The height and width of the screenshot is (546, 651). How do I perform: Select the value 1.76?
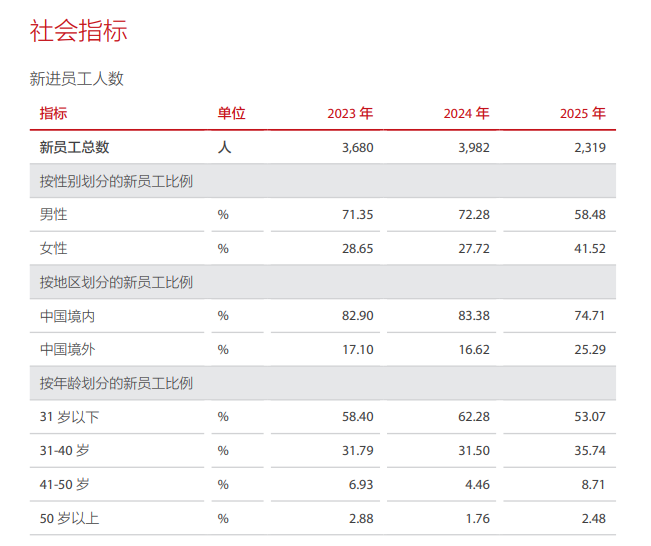[477, 519]
